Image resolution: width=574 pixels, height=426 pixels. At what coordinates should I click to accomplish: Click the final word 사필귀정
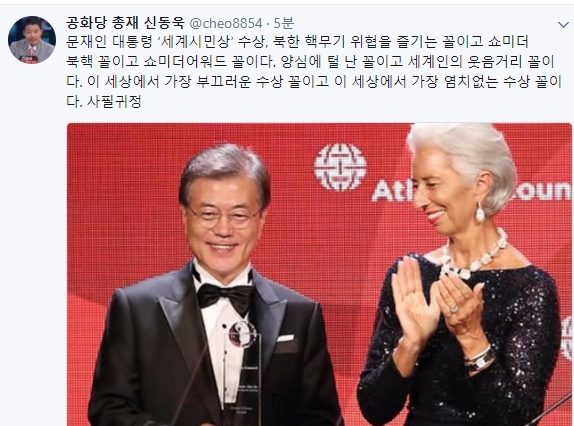coord(114,102)
